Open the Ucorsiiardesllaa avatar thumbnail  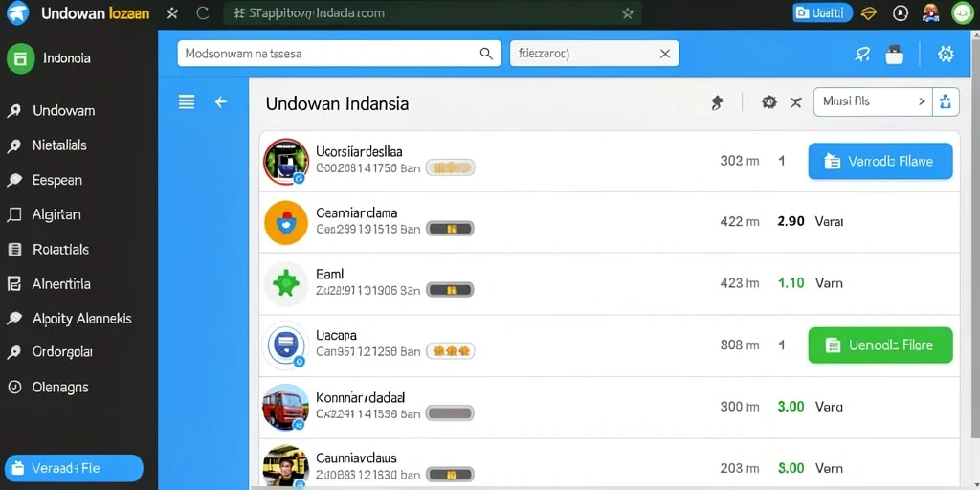pos(286,162)
